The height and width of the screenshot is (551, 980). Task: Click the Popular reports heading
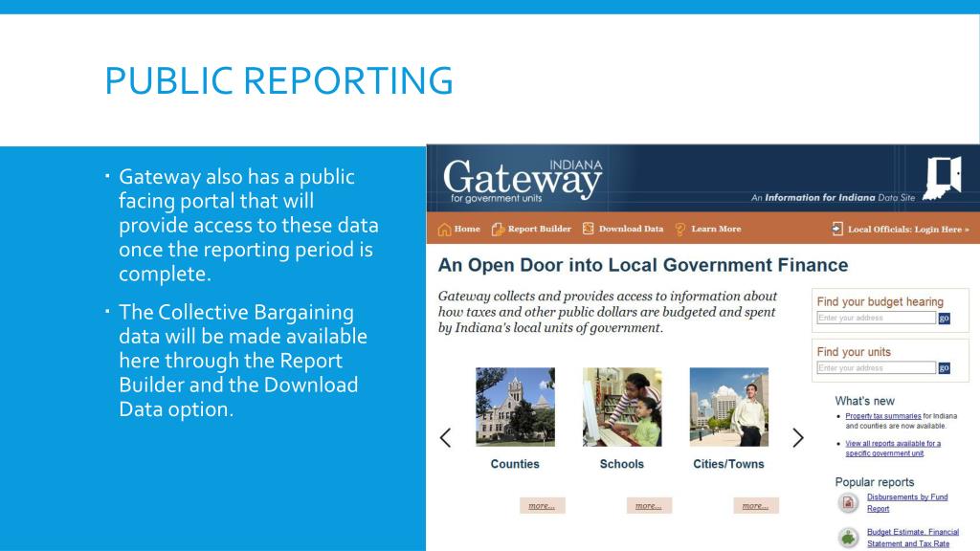pyautogui.click(x=875, y=482)
